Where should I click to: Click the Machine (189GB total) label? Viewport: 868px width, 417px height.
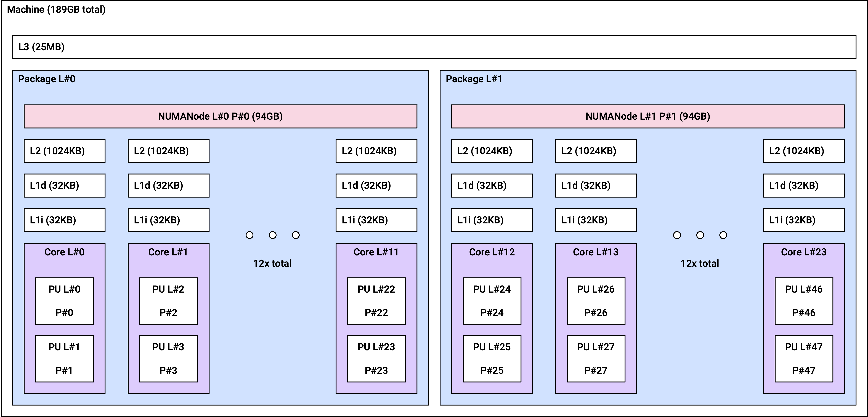point(56,9)
